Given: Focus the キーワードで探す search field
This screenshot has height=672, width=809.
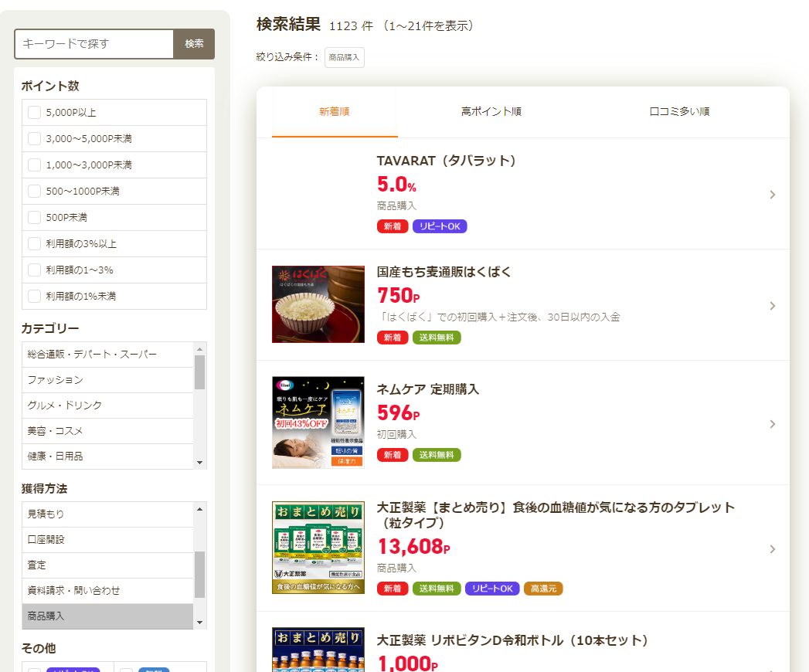Looking at the screenshot, I should [x=94, y=44].
